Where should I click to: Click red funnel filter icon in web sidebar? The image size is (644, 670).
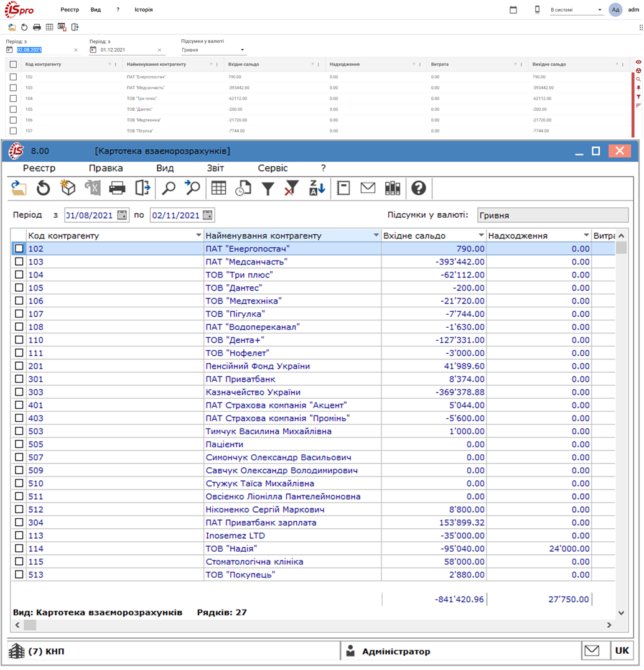click(x=638, y=97)
